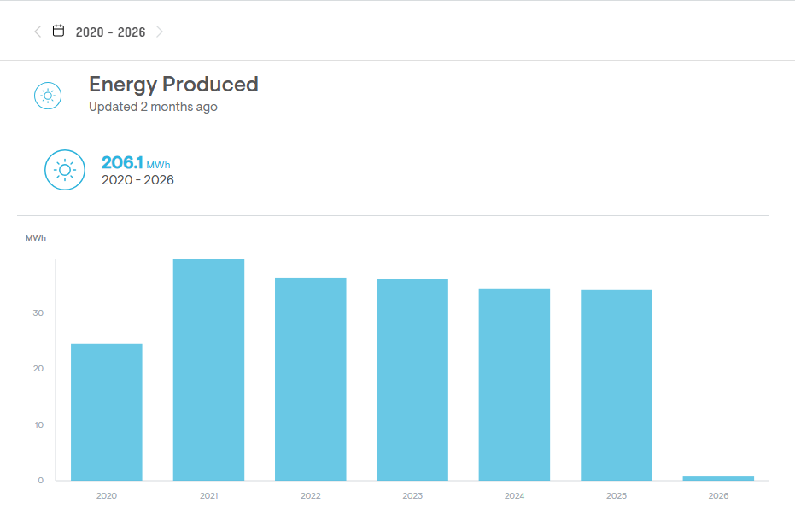
Task: Advance to the next range using the right chevron
Action: [x=160, y=31]
